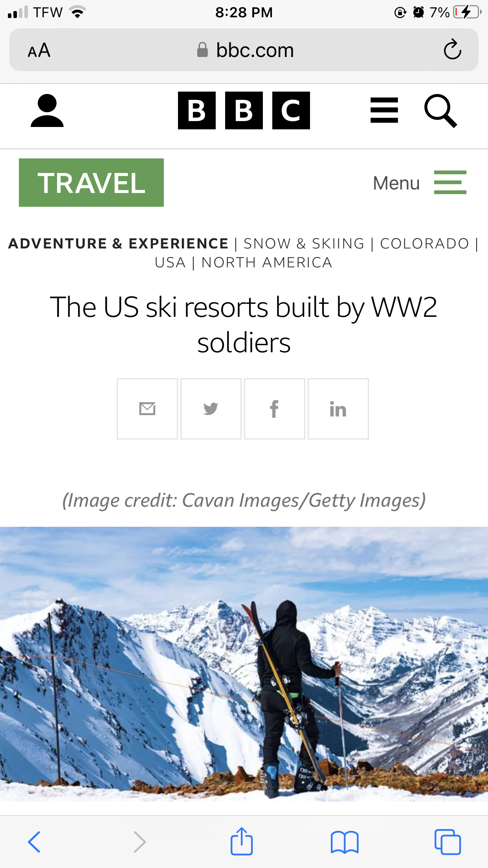
Task: Tap the bbc.com address bar
Action: pos(244,50)
